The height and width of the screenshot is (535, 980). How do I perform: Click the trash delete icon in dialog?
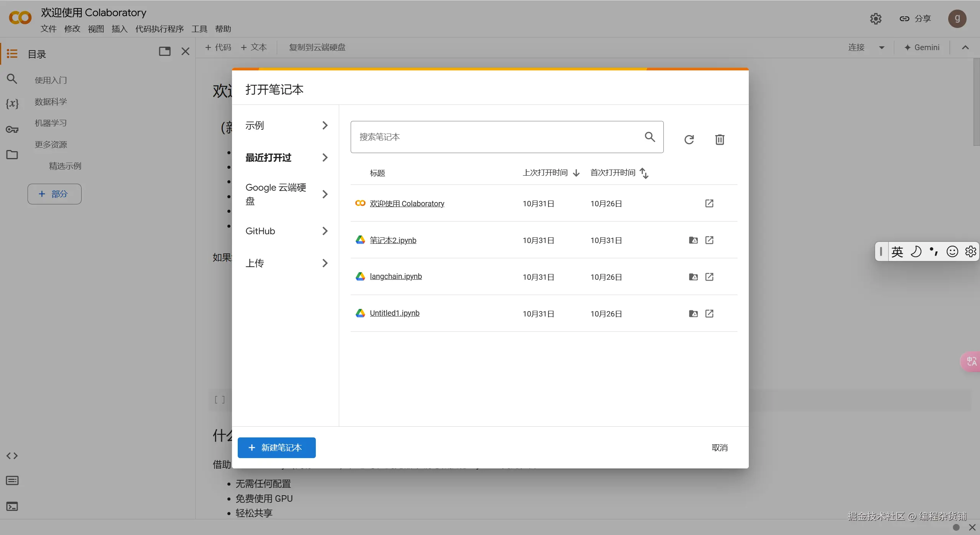[720, 140]
